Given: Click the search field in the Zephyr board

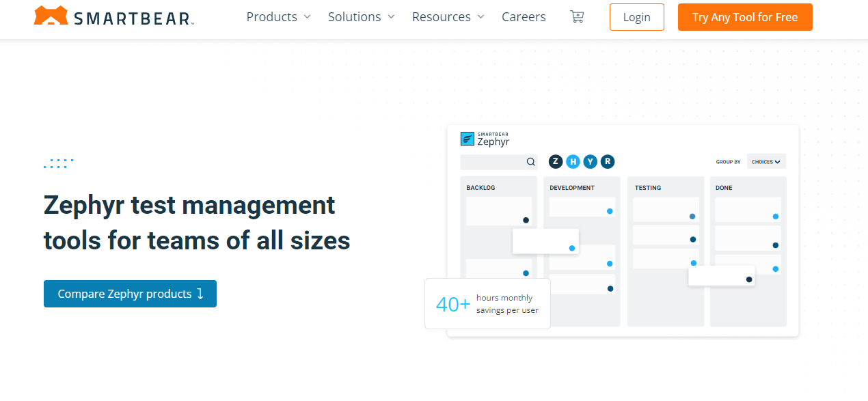Looking at the screenshot, I should 499,162.
